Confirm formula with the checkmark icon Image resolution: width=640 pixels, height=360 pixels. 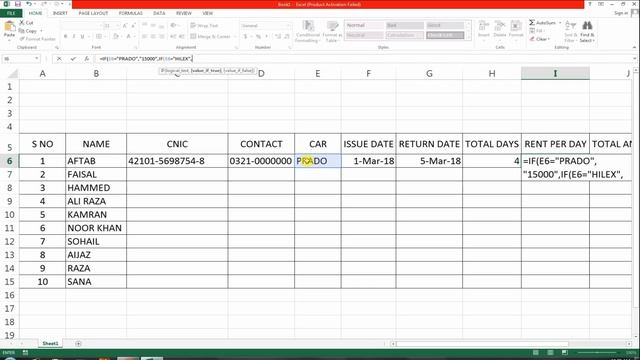(73, 59)
